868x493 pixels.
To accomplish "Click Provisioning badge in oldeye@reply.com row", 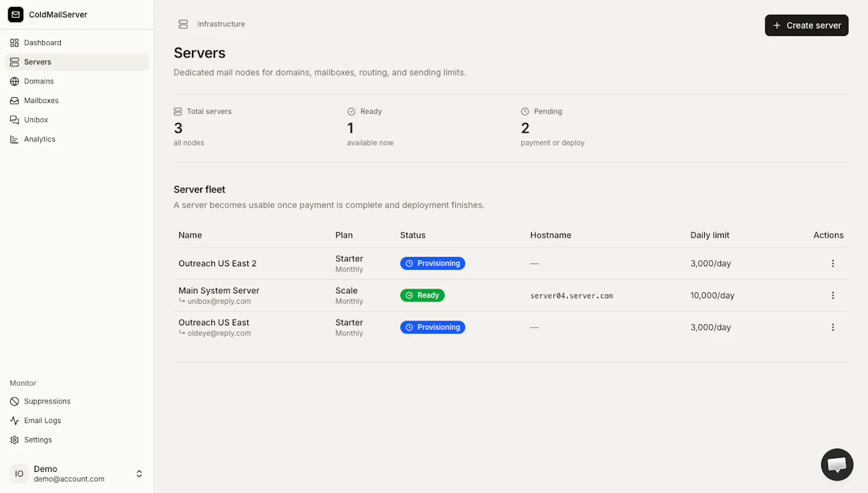I will 432,328.
